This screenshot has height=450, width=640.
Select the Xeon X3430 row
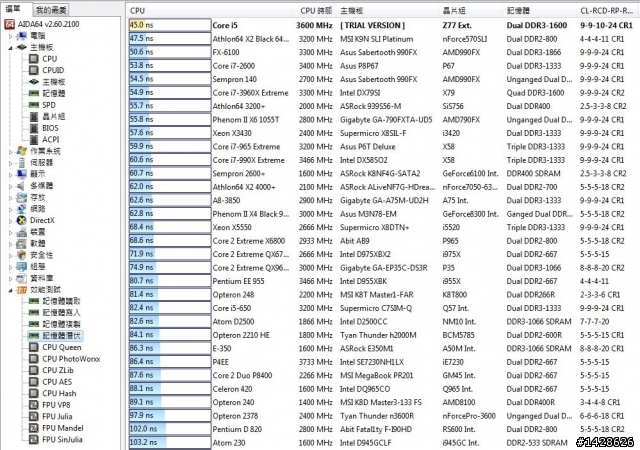(x=384, y=133)
